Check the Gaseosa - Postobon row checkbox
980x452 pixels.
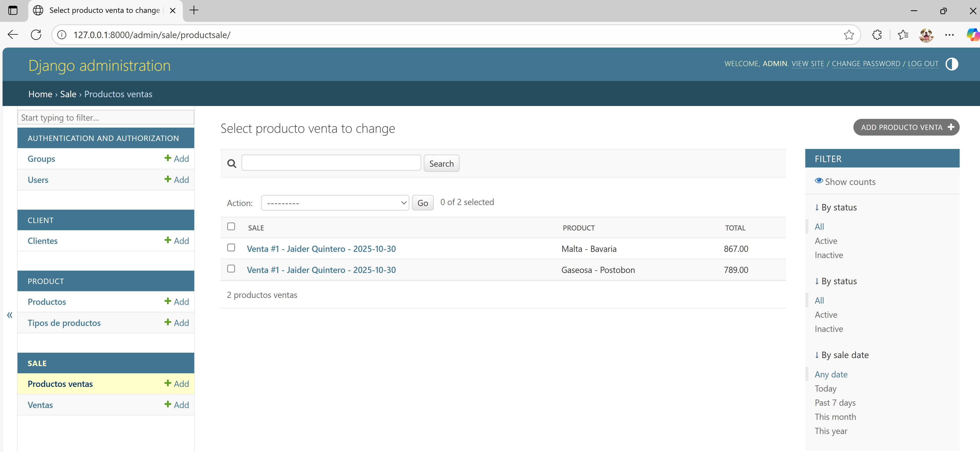pyautogui.click(x=231, y=269)
